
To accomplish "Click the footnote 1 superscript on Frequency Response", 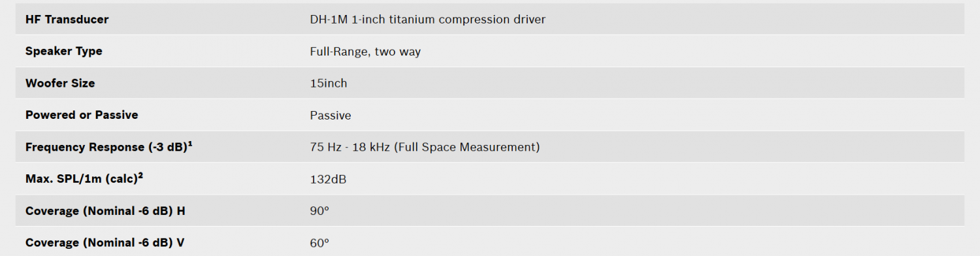I will [189, 144].
